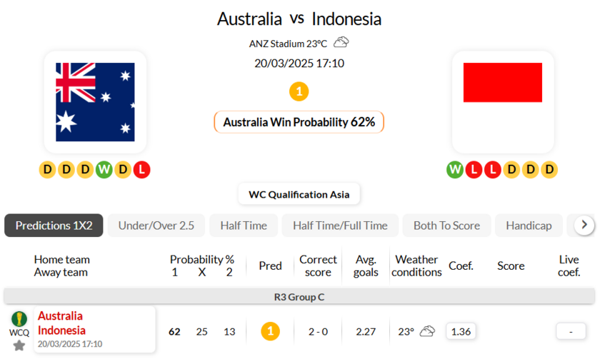
Task: Click the WCQ trophy competition icon
Action: click(19, 319)
